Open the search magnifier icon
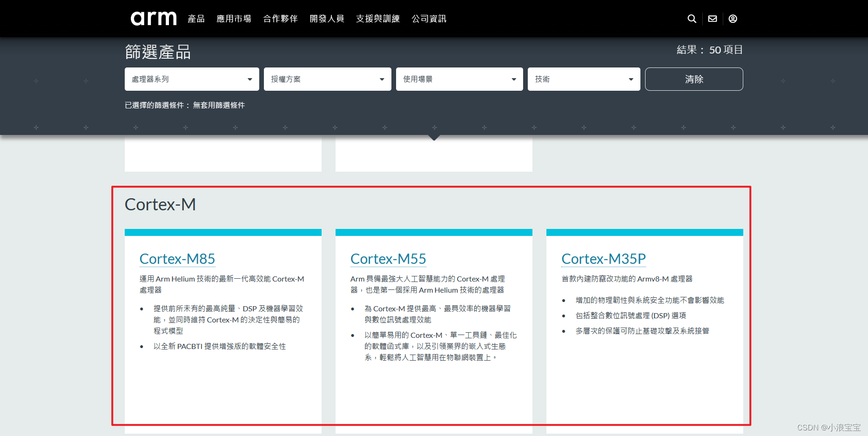This screenshot has width=868, height=436. [x=692, y=19]
